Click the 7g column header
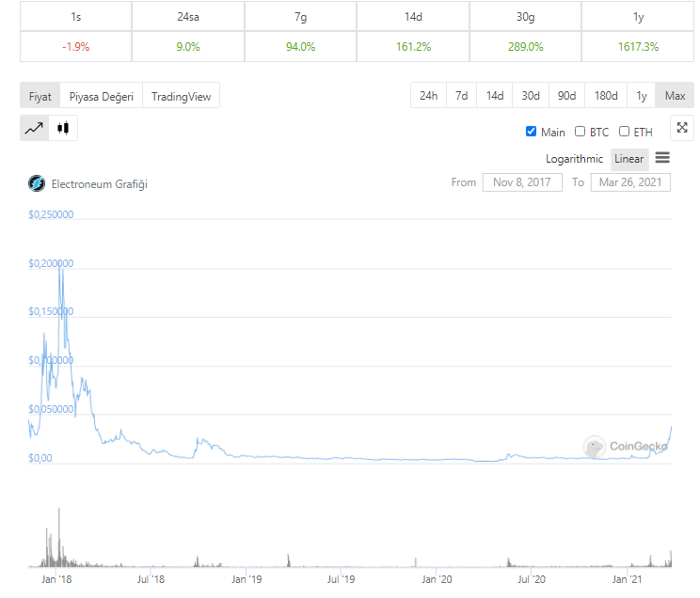Screen dimensions: 700x598 300,17
